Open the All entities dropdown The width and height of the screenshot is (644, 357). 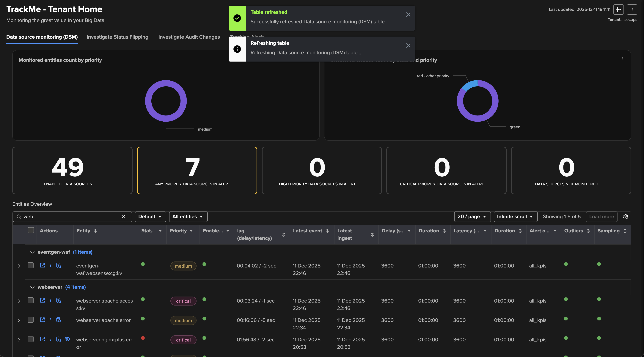pos(188,217)
